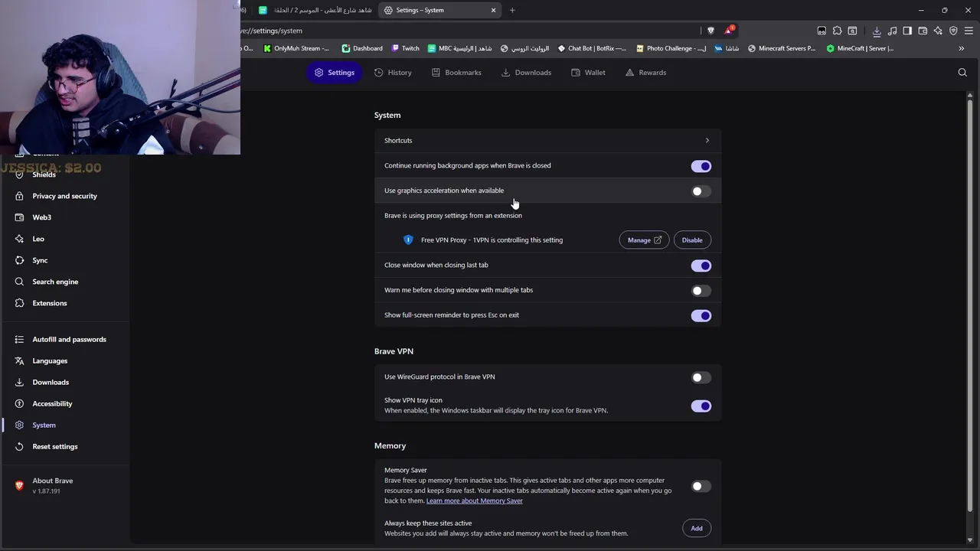Open Languages settings in sidebar

(50, 360)
